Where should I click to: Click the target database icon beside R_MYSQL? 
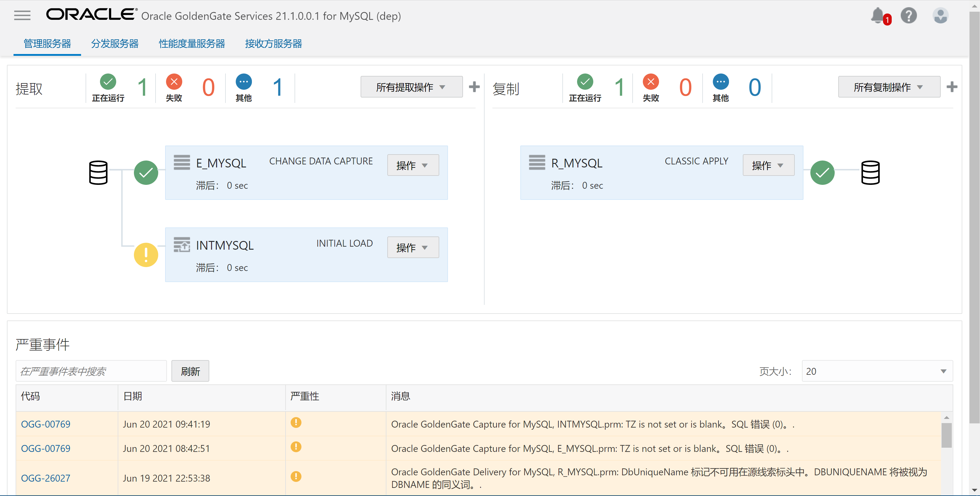[x=870, y=173]
